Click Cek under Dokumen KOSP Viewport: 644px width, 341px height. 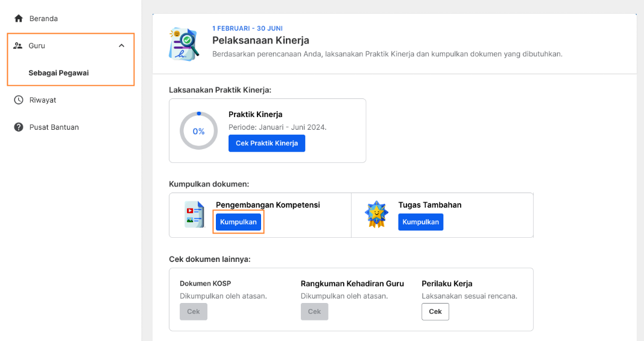point(194,311)
